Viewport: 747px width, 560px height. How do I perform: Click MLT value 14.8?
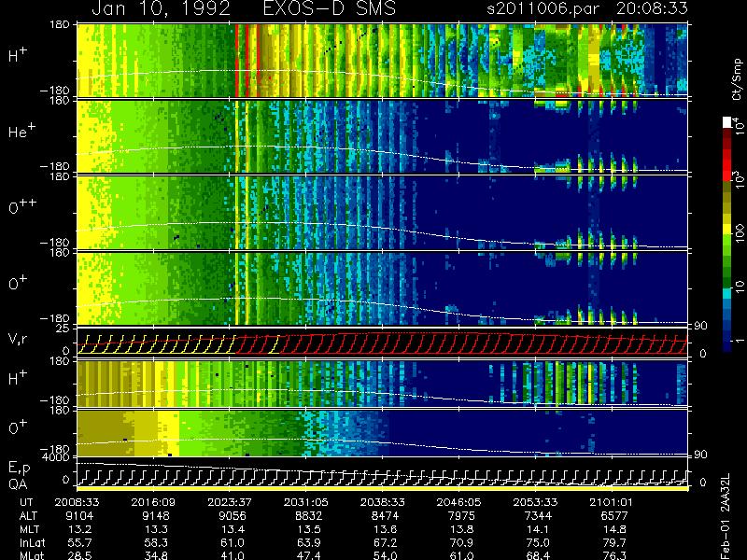click(613, 529)
